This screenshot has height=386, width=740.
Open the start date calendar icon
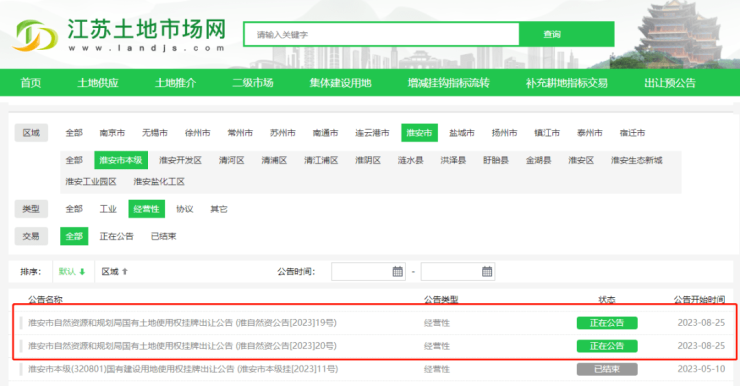398,271
